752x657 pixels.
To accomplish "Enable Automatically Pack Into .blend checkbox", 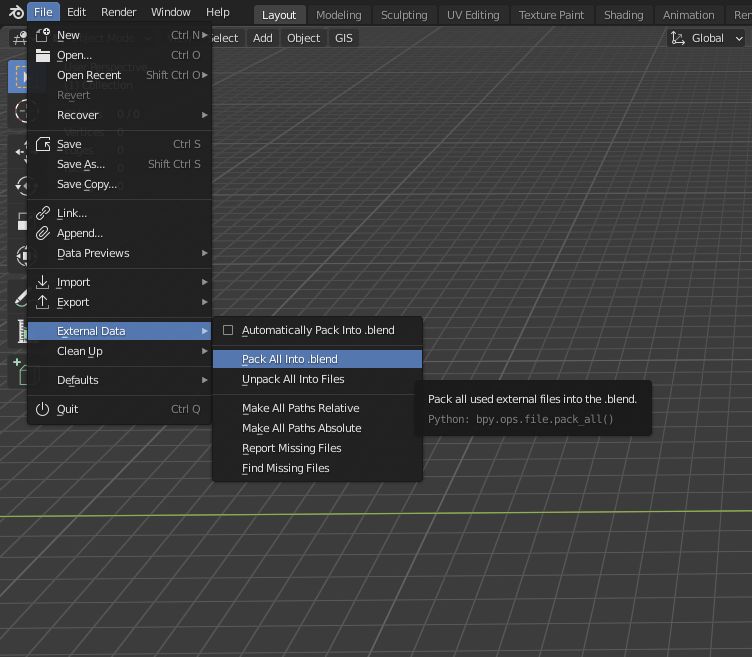I will (228, 330).
